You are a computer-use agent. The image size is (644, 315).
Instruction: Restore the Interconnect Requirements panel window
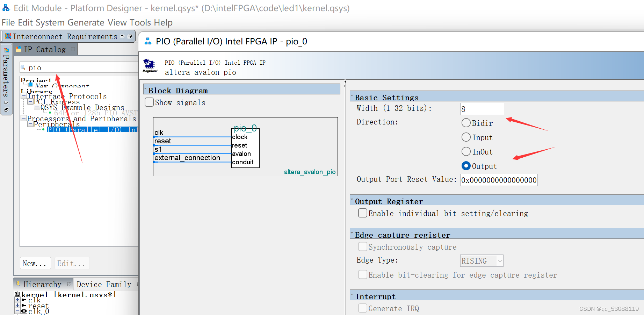pyautogui.click(x=130, y=36)
